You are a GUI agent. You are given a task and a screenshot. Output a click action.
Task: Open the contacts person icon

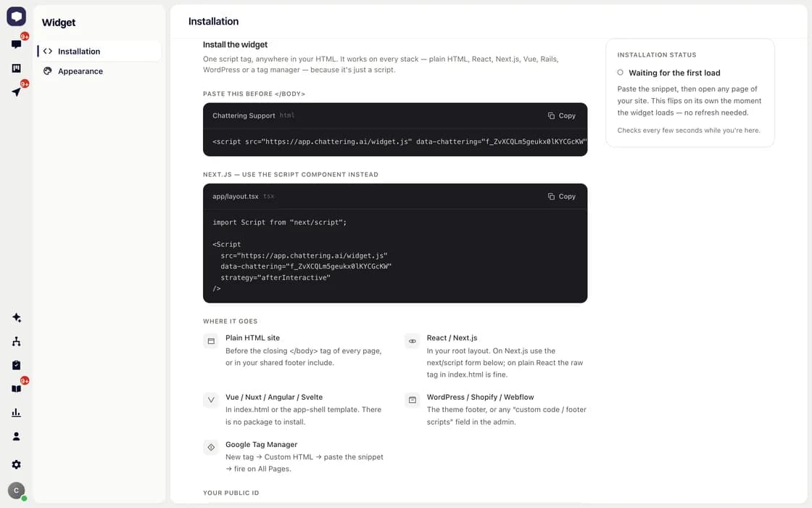coord(16,436)
